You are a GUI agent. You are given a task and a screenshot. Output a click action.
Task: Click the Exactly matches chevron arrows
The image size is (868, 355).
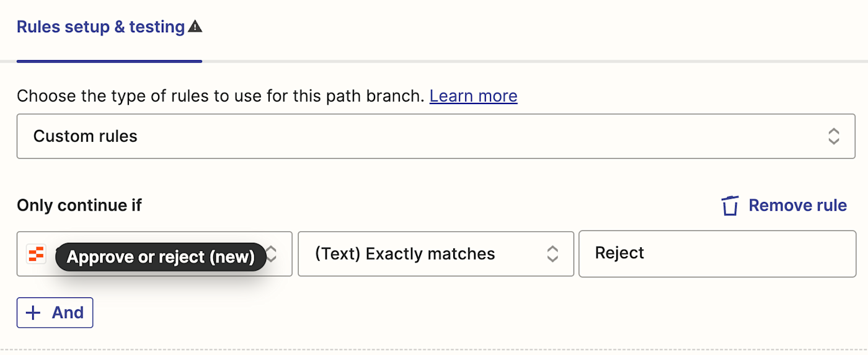[552, 254]
